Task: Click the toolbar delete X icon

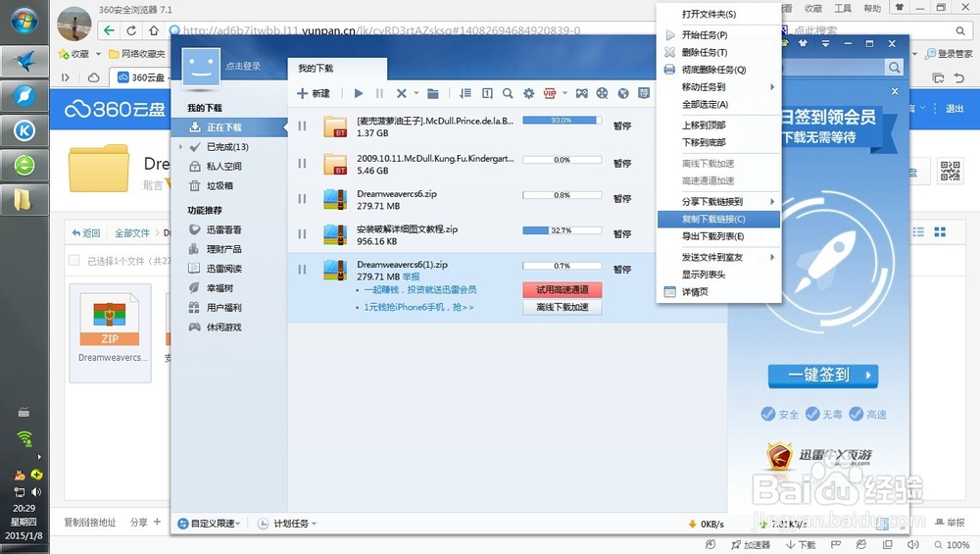Action: pyautogui.click(x=401, y=94)
